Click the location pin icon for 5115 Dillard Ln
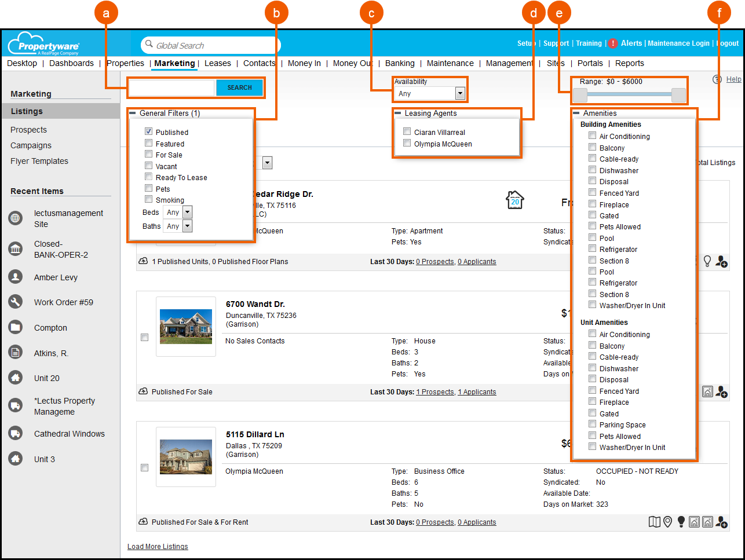The height and width of the screenshot is (560, 745). [667, 521]
